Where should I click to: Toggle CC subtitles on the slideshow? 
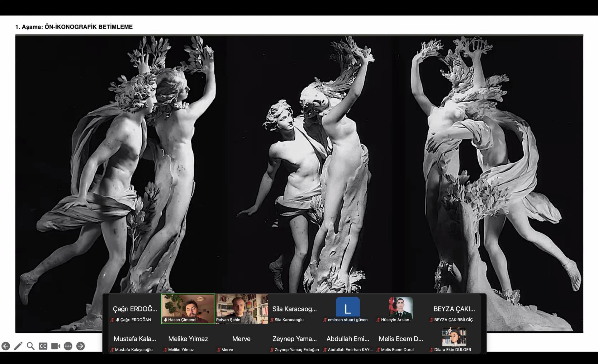pos(43,346)
